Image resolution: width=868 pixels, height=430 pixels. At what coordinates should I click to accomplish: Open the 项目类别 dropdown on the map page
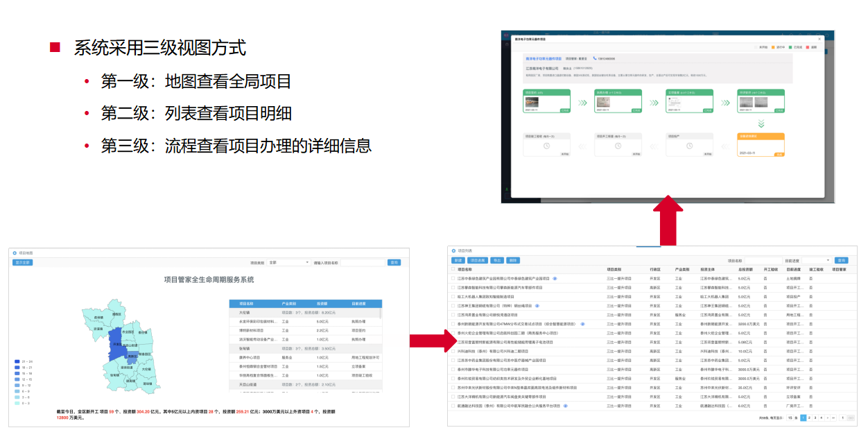[289, 263]
